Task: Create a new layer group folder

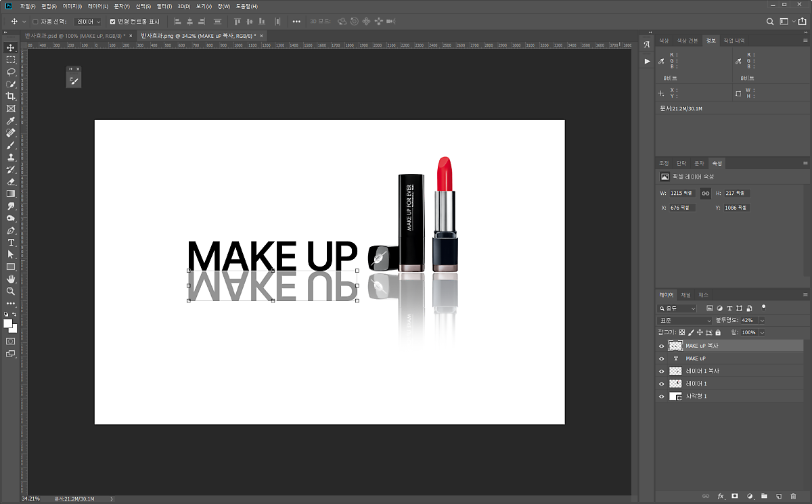Action: [x=764, y=497]
